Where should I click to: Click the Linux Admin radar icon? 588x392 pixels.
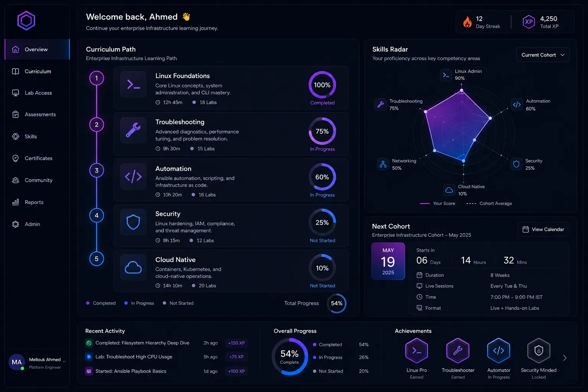pyautogui.click(x=446, y=75)
